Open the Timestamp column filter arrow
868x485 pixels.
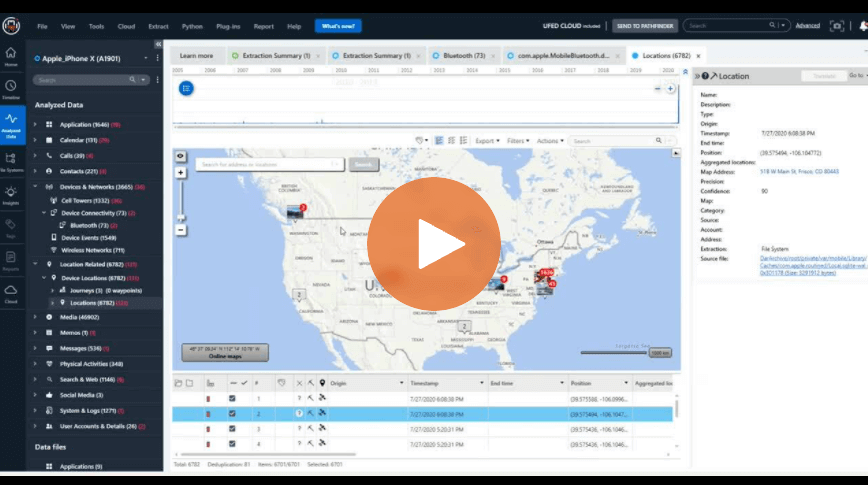click(481, 383)
